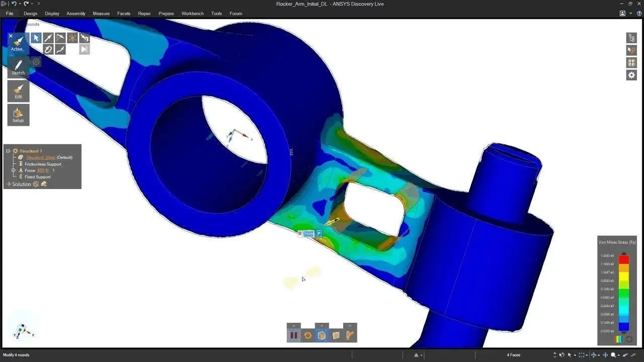This screenshot has width=644, height=362.
Task: Expand the Solution section
Action: (x=9, y=184)
